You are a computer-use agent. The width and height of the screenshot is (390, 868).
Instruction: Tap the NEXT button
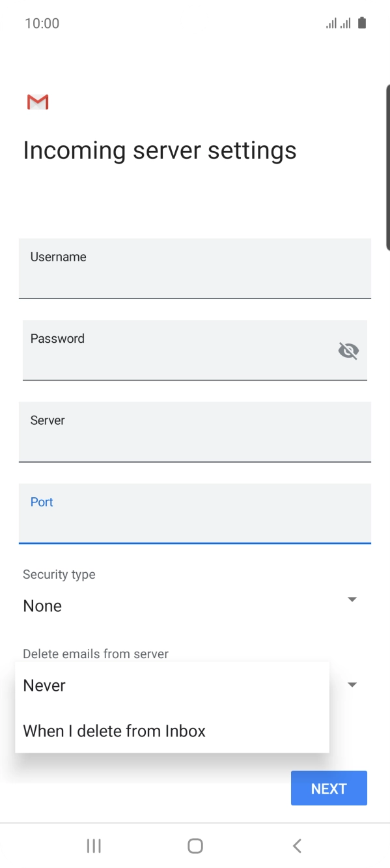coord(329,788)
